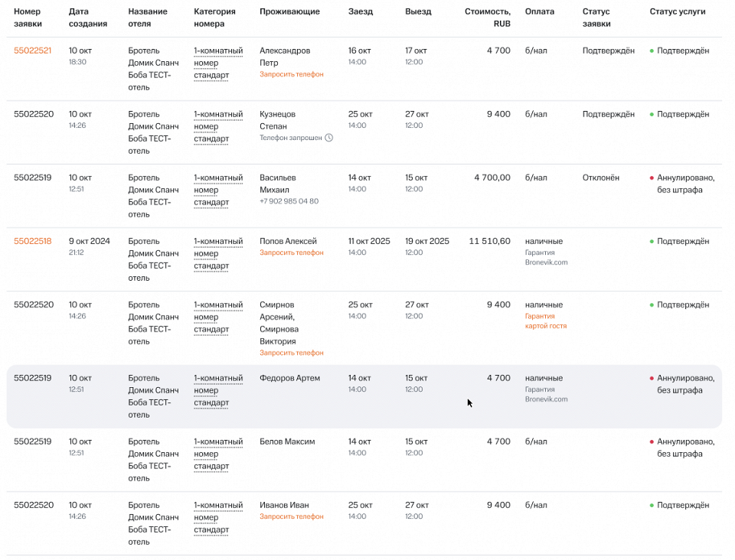Click green status dot in Иванов Иван row
735x560 pixels.
[652, 506]
